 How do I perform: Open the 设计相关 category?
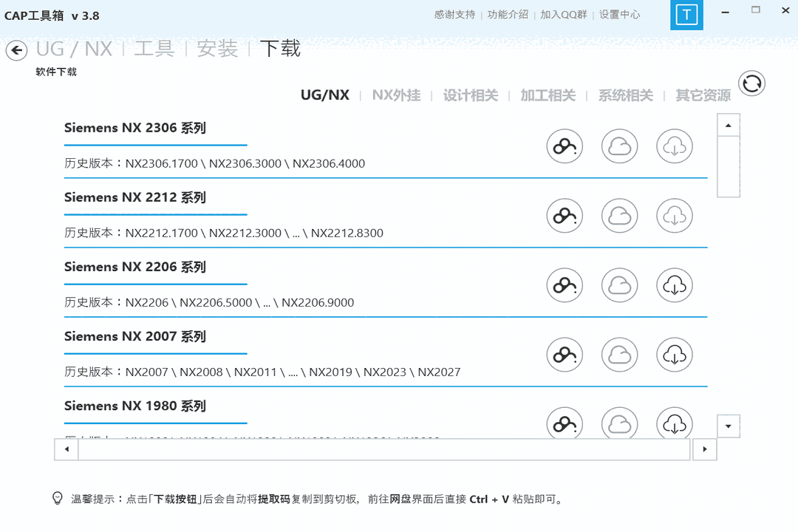point(471,95)
